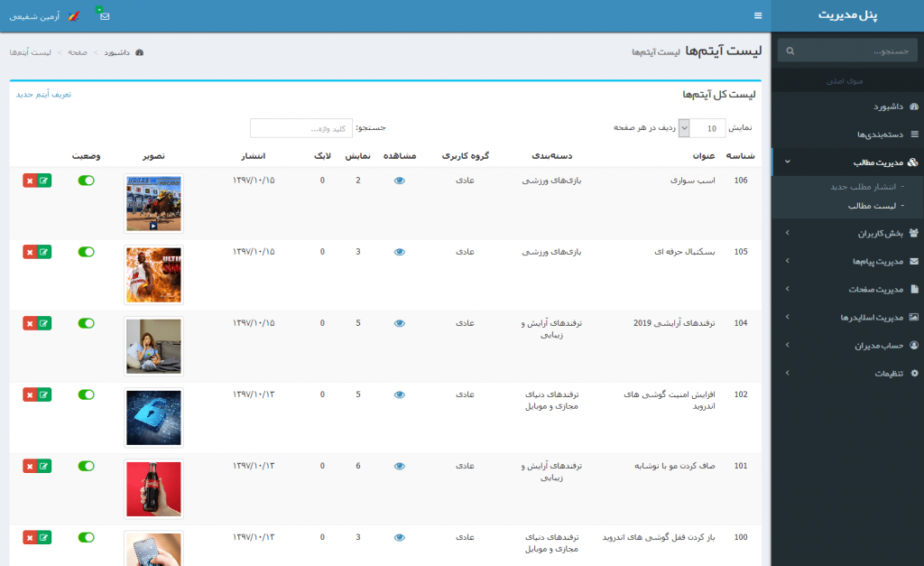Open basketball thumbnail of item 105
This screenshot has height=566, width=924.
pyautogui.click(x=153, y=274)
